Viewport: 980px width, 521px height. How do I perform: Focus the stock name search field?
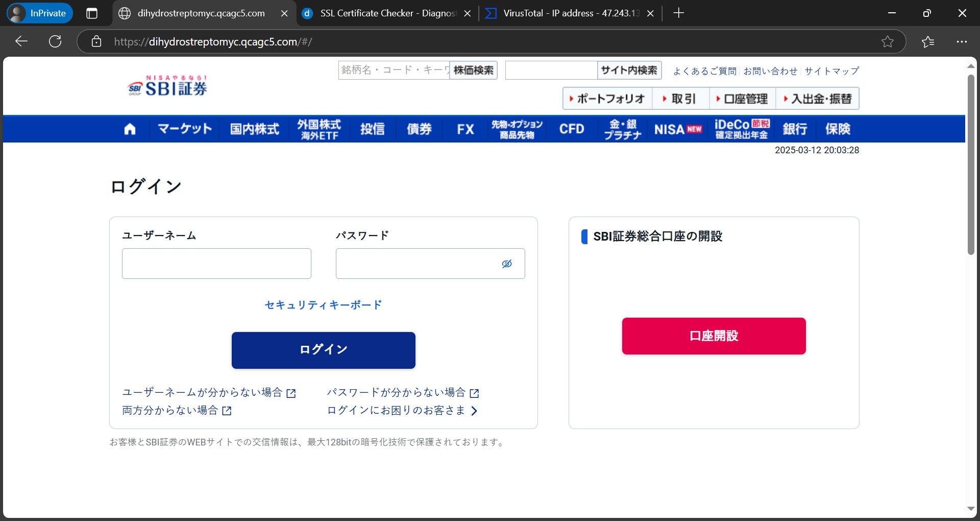pos(394,70)
